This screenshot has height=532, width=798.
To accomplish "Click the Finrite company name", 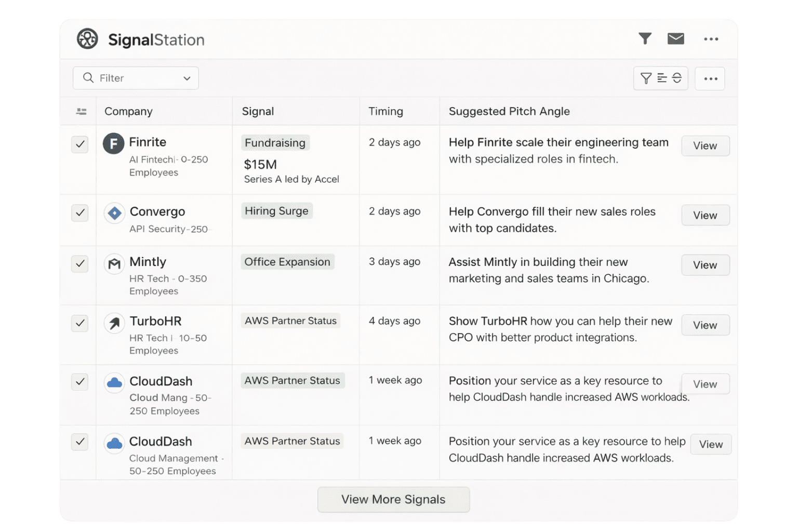I will [x=148, y=142].
